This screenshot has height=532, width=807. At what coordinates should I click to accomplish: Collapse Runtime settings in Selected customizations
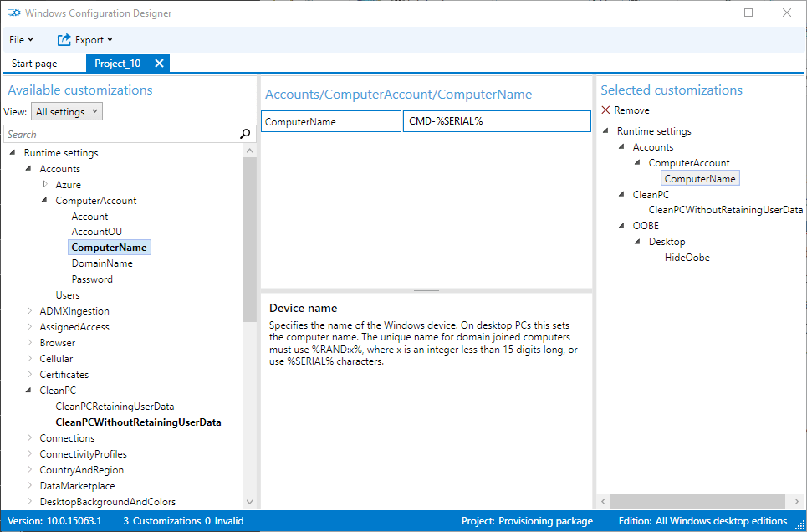coord(605,130)
